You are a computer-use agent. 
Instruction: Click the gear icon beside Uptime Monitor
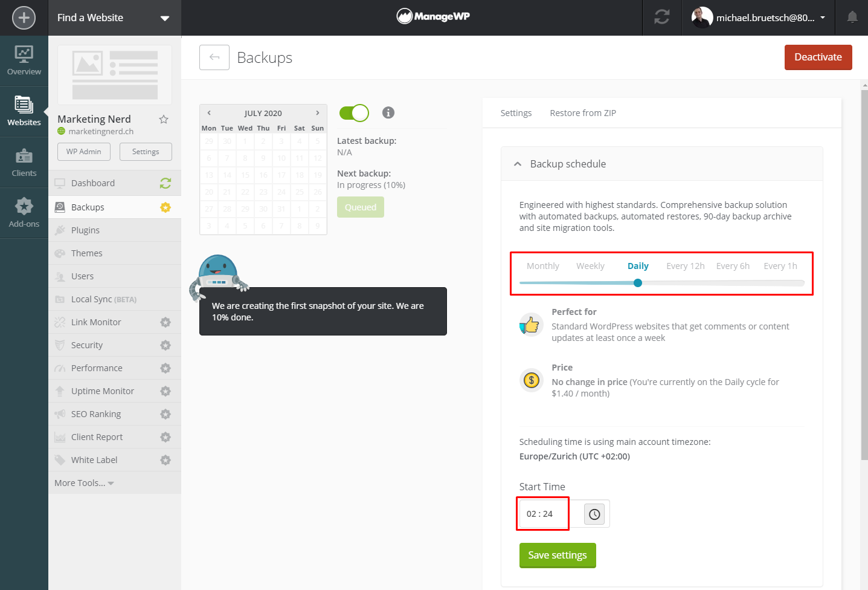click(166, 391)
